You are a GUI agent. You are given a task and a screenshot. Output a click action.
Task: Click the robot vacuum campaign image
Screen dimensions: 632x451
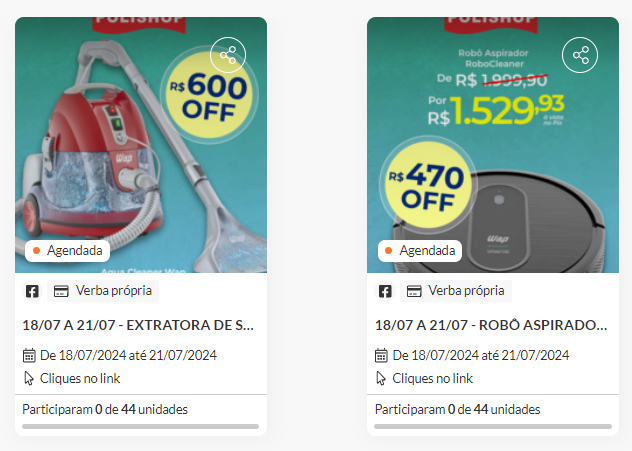click(x=493, y=145)
